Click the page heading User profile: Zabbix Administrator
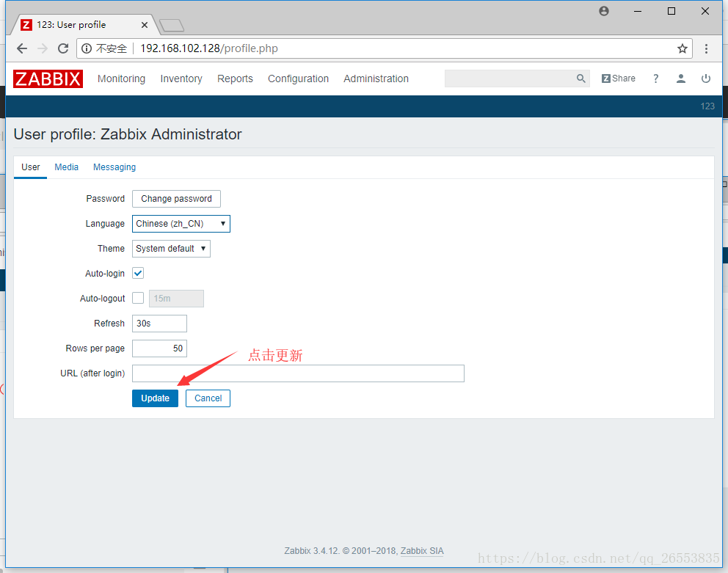The height and width of the screenshot is (573, 728). 128,134
